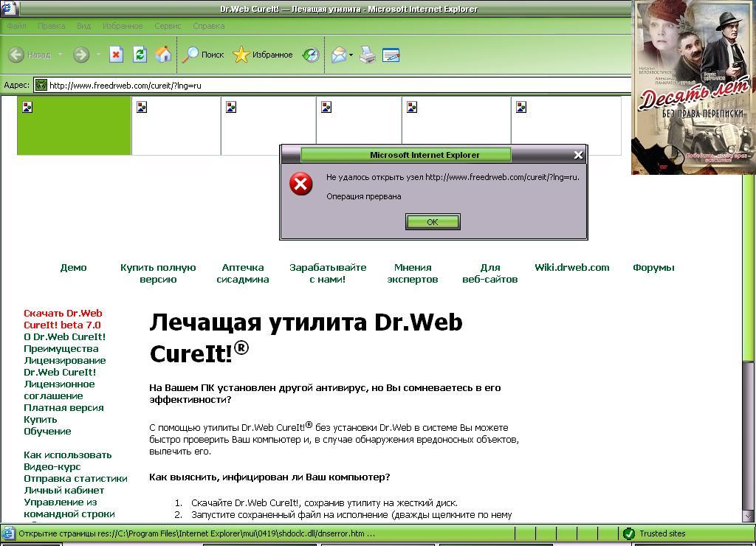Open the Wiki.drweb.com link

click(571, 268)
